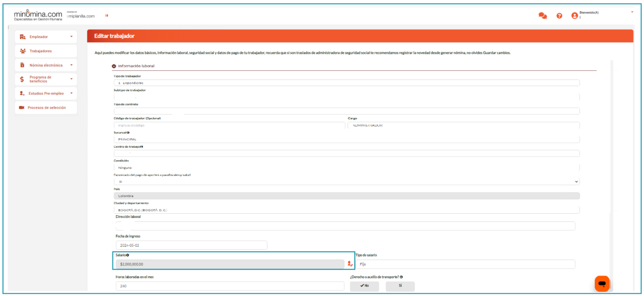Click the edit salary icon beside Salario
Viewport: 644px width, 296px height.
(350, 264)
